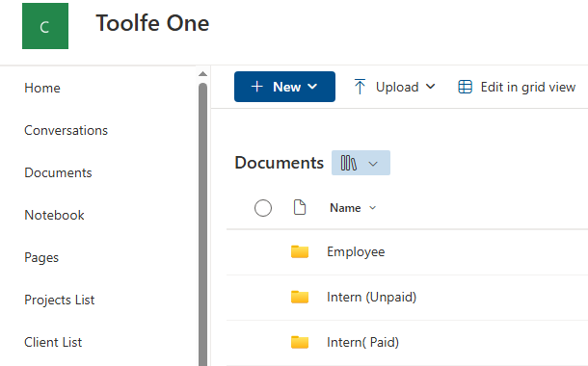Expand the Name column sort chevron

coord(372,208)
